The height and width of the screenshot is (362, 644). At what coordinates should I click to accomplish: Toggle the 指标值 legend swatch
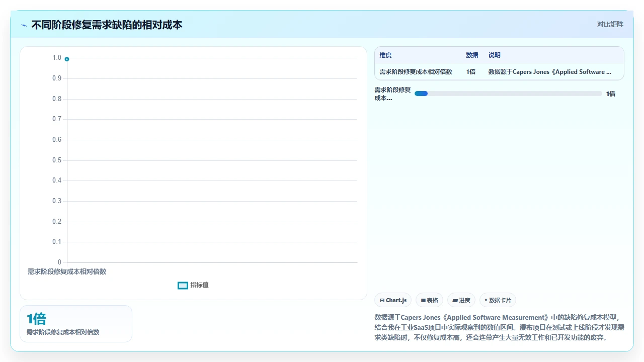click(183, 285)
